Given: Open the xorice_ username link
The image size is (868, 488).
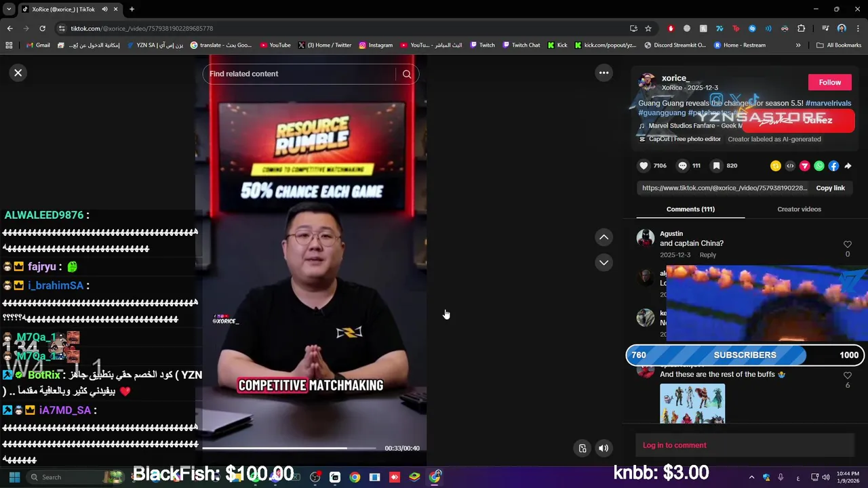Looking at the screenshot, I should (675, 78).
